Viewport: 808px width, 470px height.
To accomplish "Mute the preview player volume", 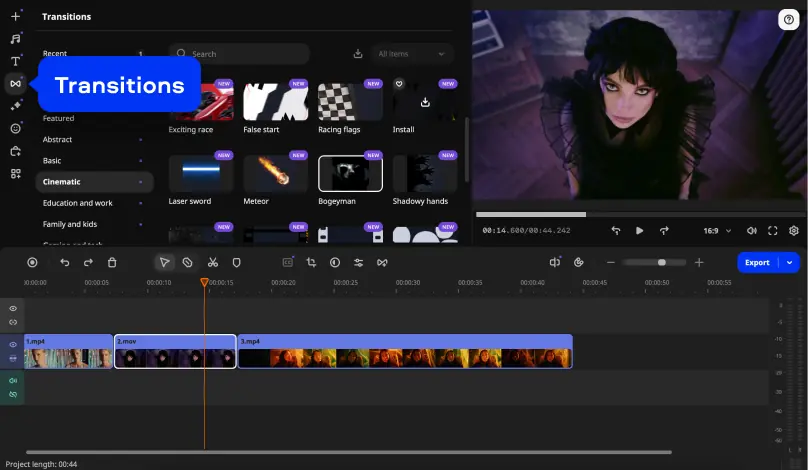I will coord(752,230).
